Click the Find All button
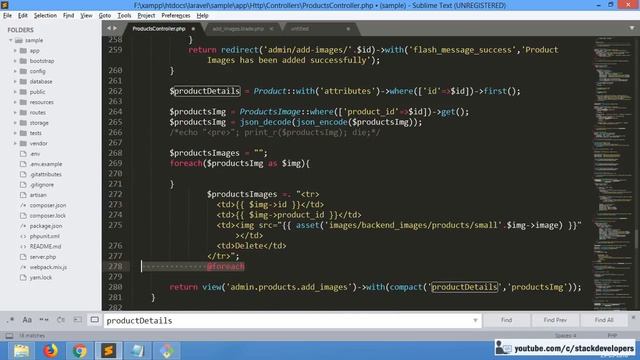Viewport: 640px width, 360px height. [x=604, y=320]
